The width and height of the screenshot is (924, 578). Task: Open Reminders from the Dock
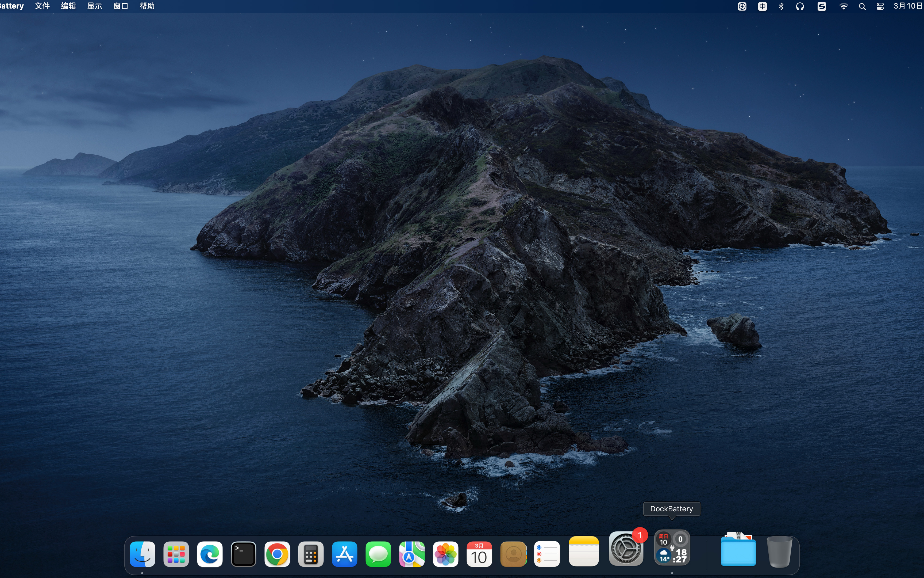[x=547, y=554]
